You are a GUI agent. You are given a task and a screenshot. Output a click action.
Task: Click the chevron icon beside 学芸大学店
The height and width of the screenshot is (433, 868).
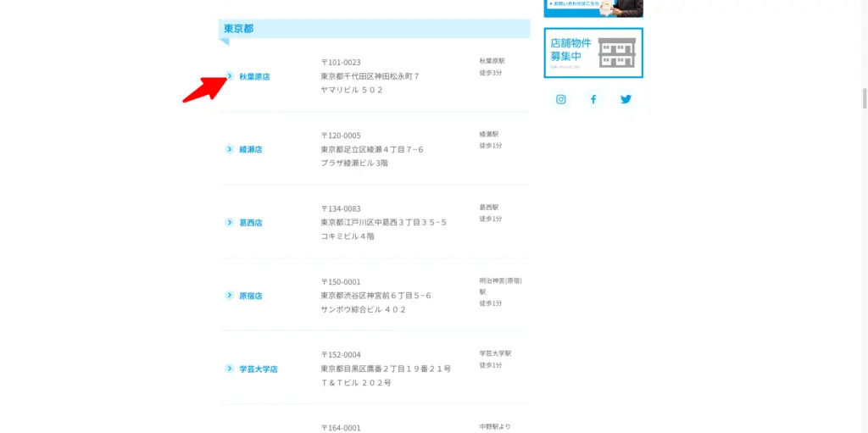pos(229,369)
